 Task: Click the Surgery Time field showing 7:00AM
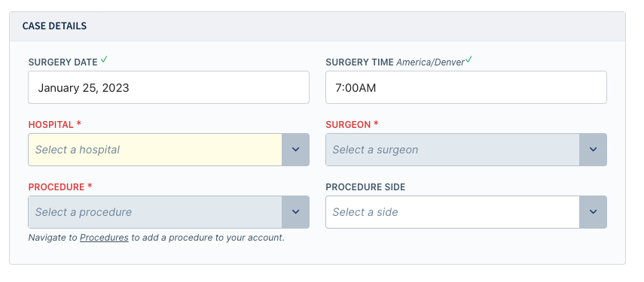[465, 87]
